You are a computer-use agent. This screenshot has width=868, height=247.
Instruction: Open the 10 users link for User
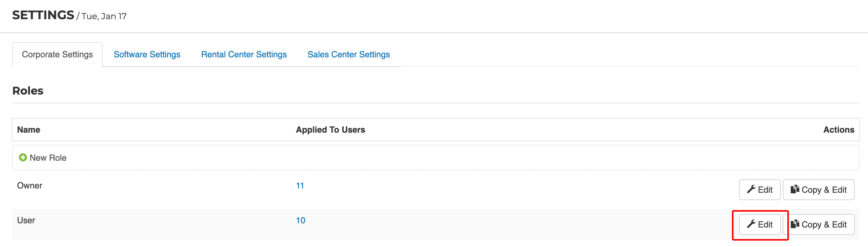tap(301, 220)
